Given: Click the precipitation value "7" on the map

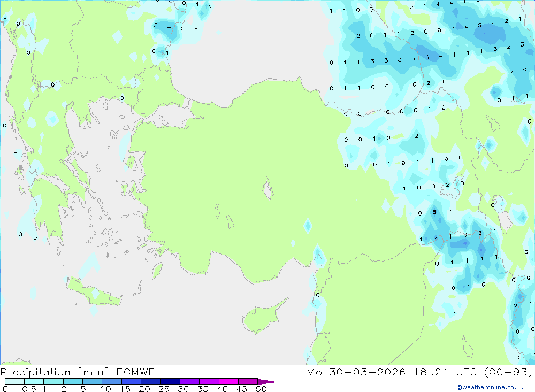Looking at the screenshot, I should tap(435, 238).
